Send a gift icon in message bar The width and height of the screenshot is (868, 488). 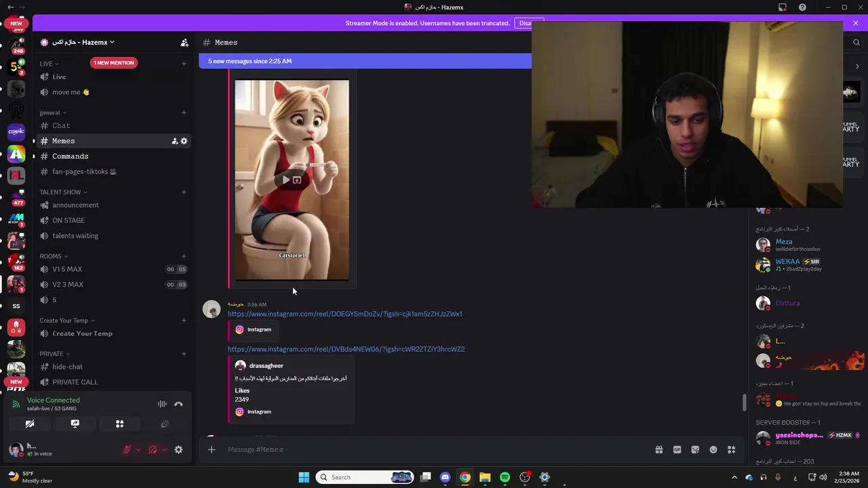(658, 449)
